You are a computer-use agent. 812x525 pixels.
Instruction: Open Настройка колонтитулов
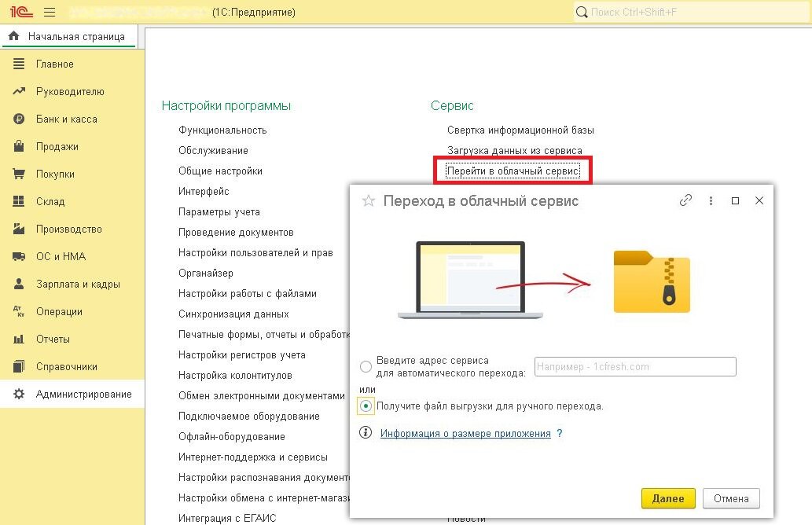tap(235, 375)
